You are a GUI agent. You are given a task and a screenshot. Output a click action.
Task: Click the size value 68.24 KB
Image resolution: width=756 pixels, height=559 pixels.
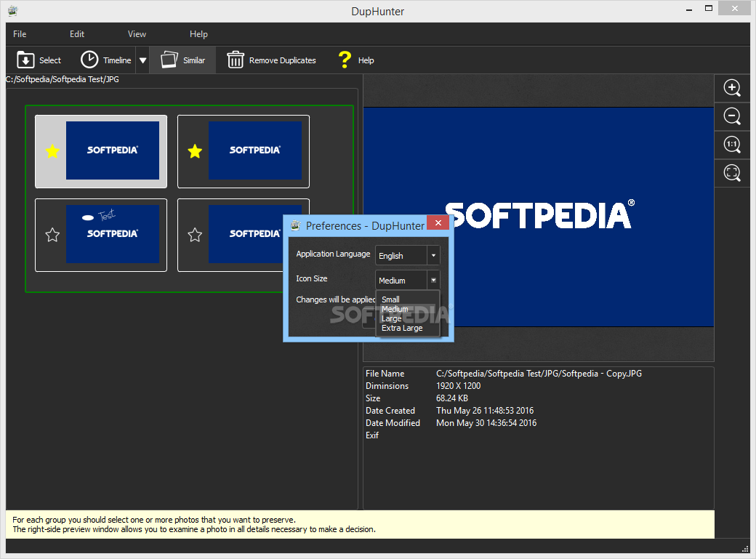452,398
